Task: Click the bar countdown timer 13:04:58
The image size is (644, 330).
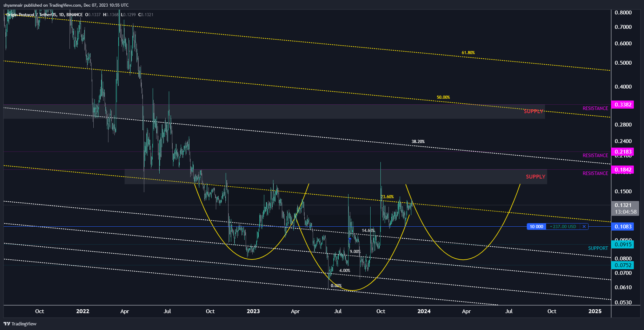Action: [625, 212]
